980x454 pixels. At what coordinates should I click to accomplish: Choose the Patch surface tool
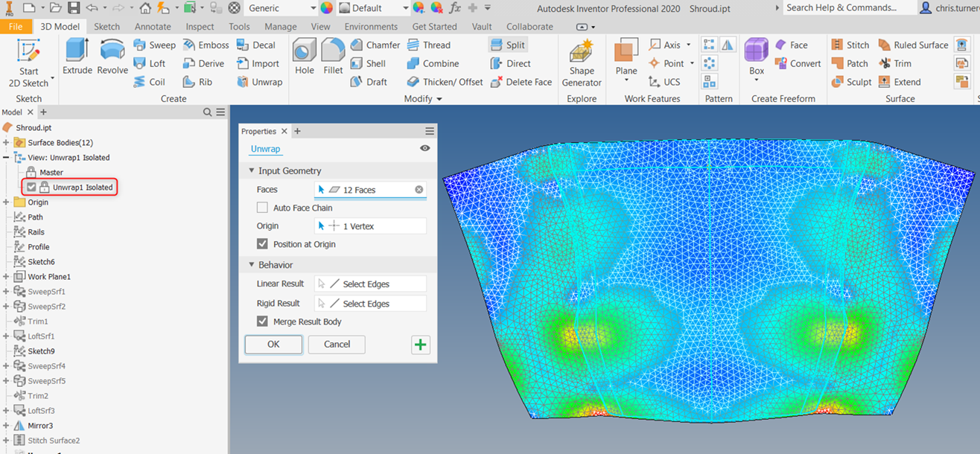tap(849, 64)
